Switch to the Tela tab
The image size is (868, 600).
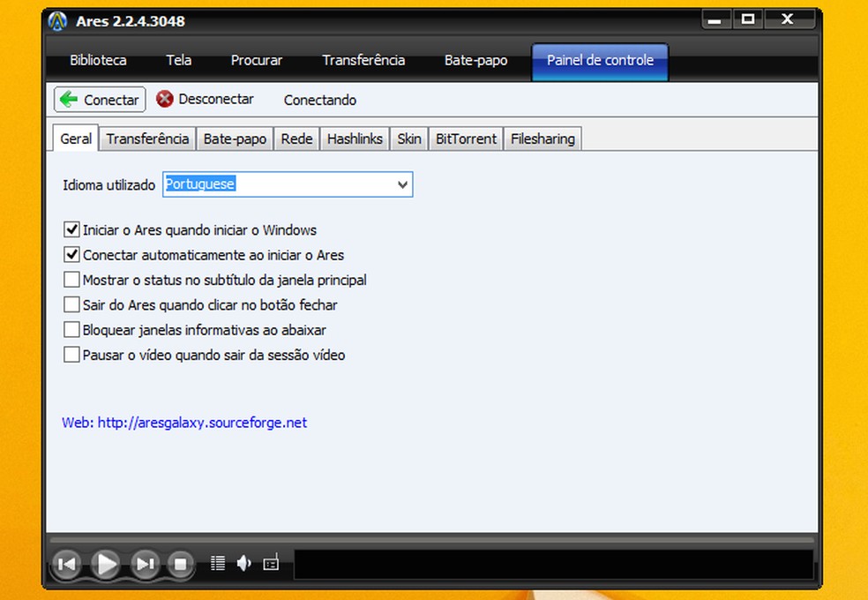tap(179, 60)
